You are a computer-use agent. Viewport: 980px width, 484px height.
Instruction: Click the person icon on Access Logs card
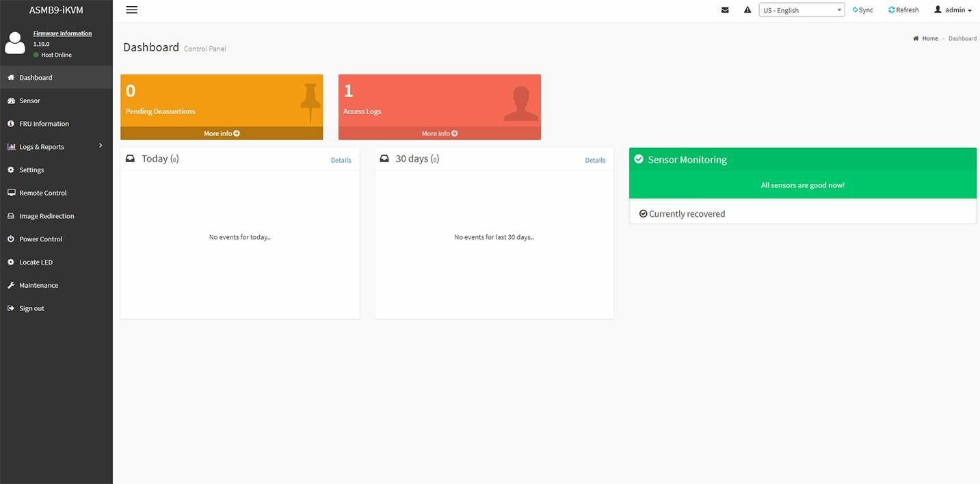click(x=520, y=104)
